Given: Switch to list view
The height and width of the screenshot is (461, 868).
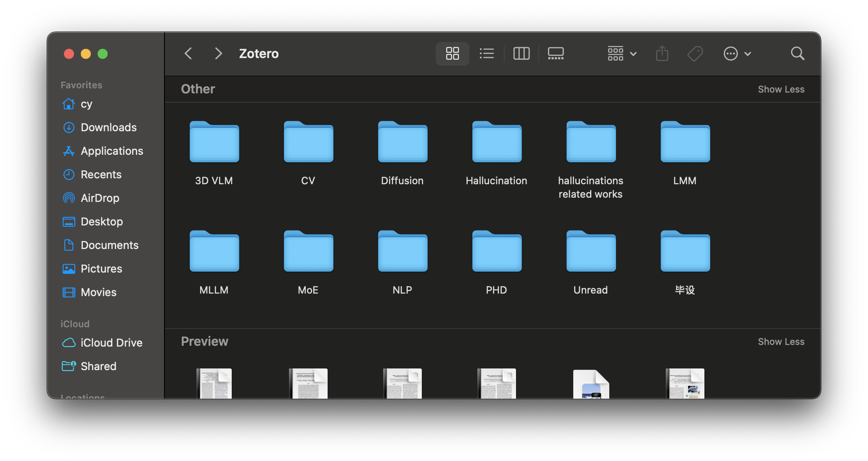Looking at the screenshot, I should coord(487,53).
